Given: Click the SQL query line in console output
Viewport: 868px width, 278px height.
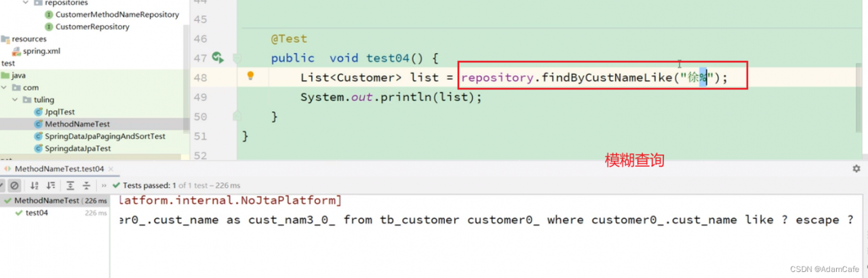Looking at the screenshot, I should click(486, 220).
